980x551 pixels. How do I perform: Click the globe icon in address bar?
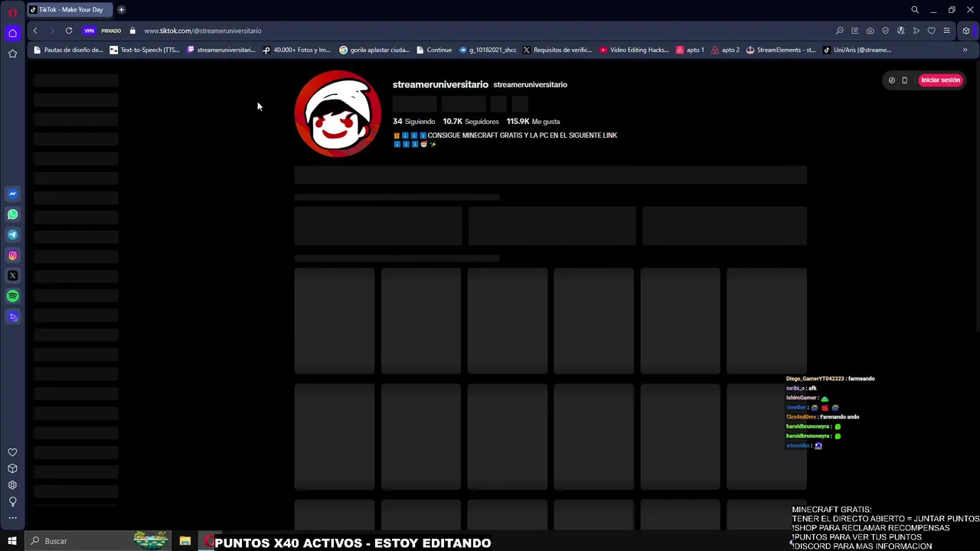coord(901,31)
